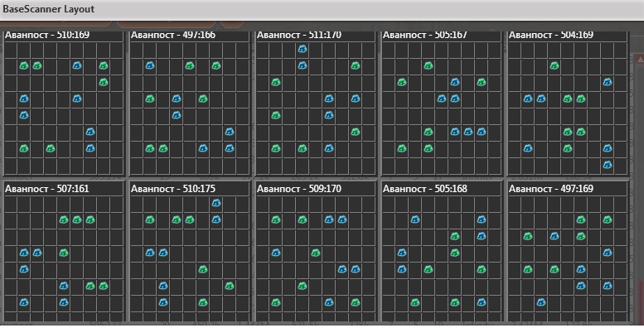Image resolution: width=644 pixels, height=328 pixels.
Task: Click the green tiberium in 510:175's bottom row
Action: point(203,302)
